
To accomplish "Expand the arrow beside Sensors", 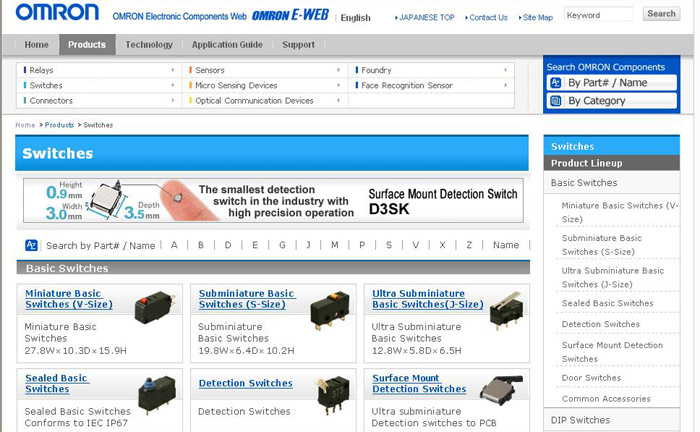I will point(338,70).
